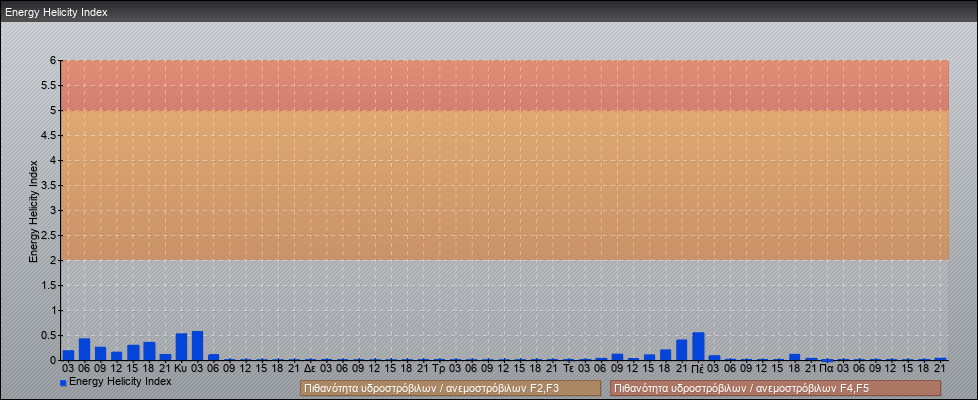The image size is (978, 400).
Task: Click the 'Κυ' day label on x-axis
Action: [181, 369]
